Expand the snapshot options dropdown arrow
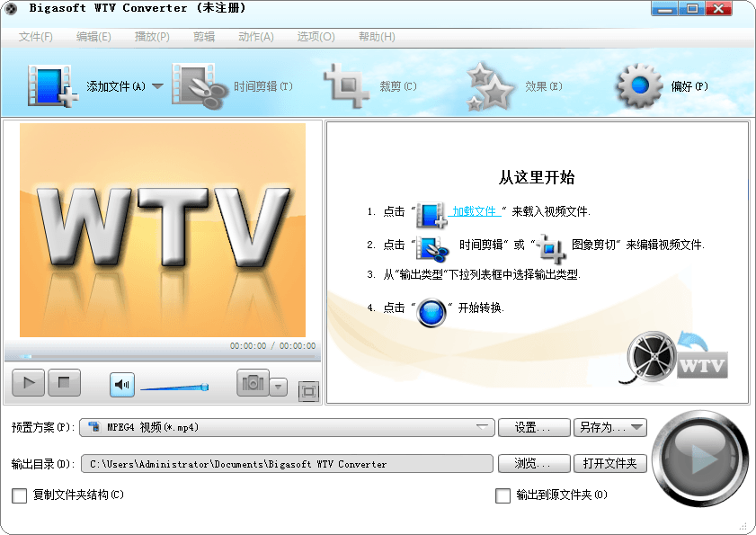The width and height of the screenshot is (756, 535). (x=279, y=388)
